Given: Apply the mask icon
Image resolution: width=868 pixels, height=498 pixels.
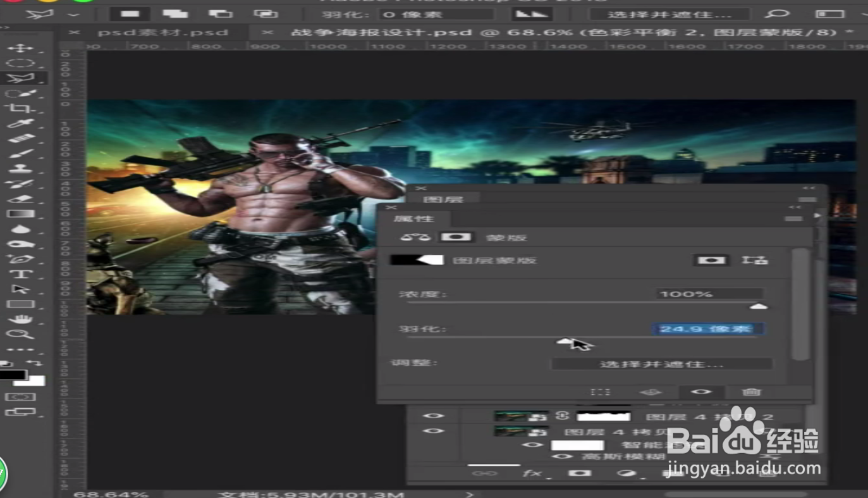Looking at the screenshot, I should [x=651, y=392].
